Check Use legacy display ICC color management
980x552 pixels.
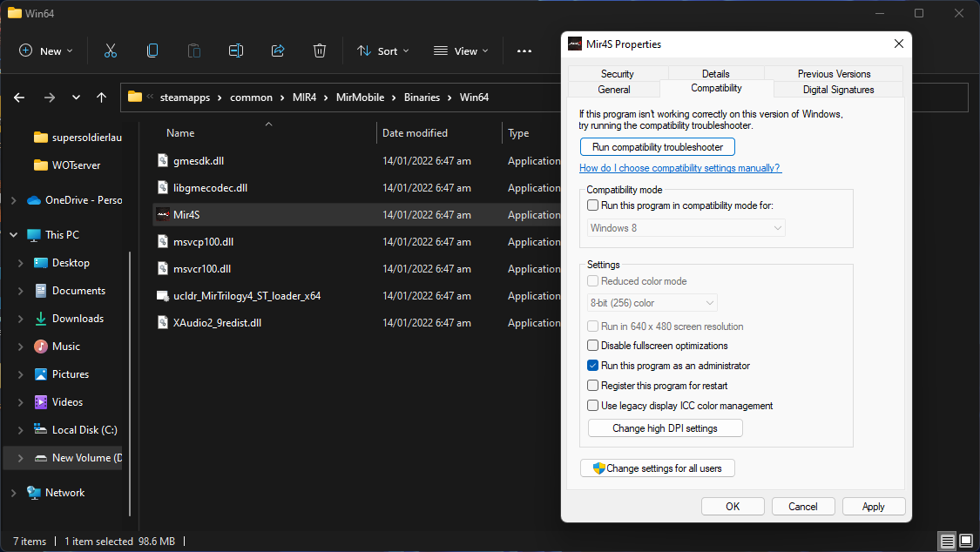click(592, 405)
